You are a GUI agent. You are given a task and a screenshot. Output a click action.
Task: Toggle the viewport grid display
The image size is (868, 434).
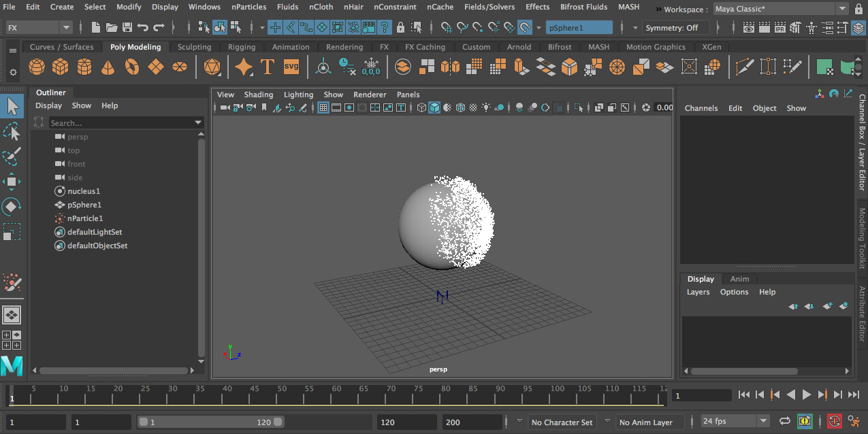[323, 107]
